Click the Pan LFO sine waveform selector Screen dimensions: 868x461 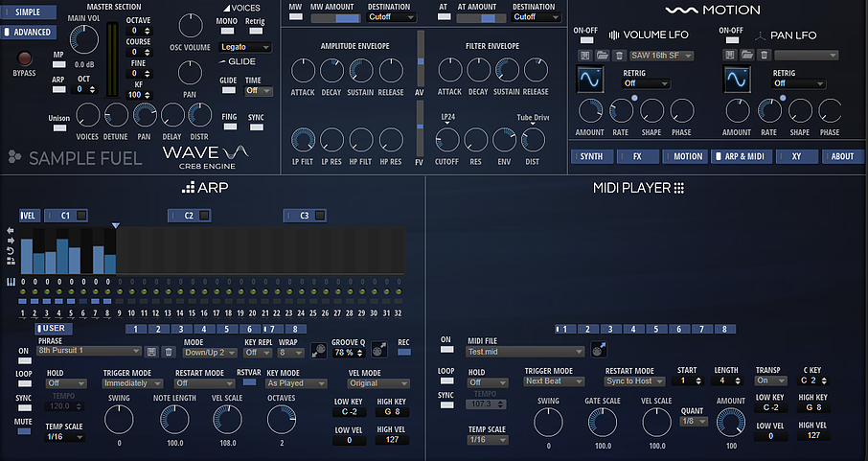[737, 80]
